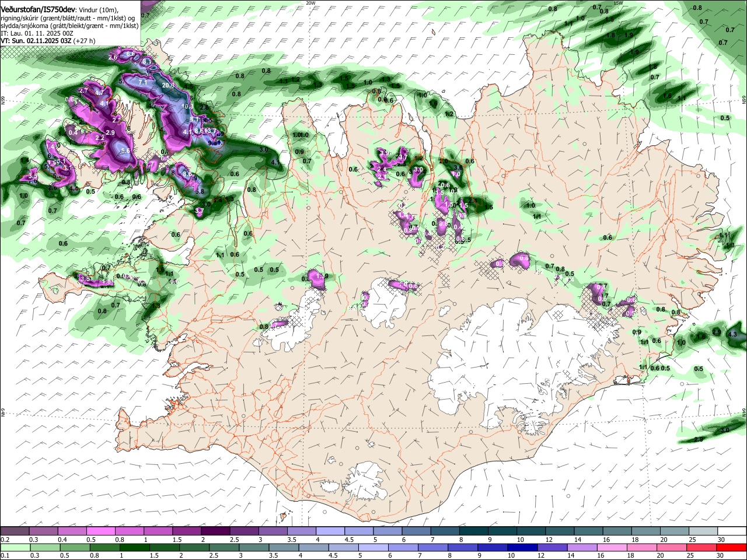
Task: Click the 'slydda/snjókoma' legend description line
Action: coord(69,26)
